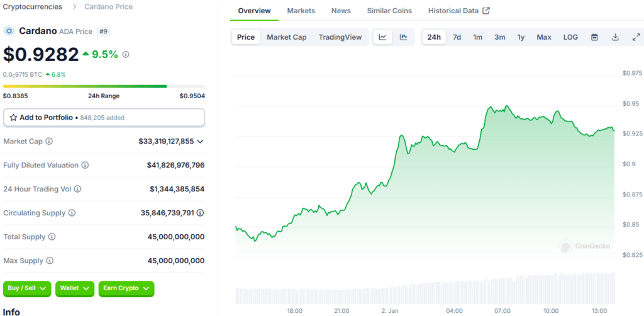The image size is (644, 316).
Task: Click the Total Supply 45,000,000,000 value
Action: tap(176, 237)
